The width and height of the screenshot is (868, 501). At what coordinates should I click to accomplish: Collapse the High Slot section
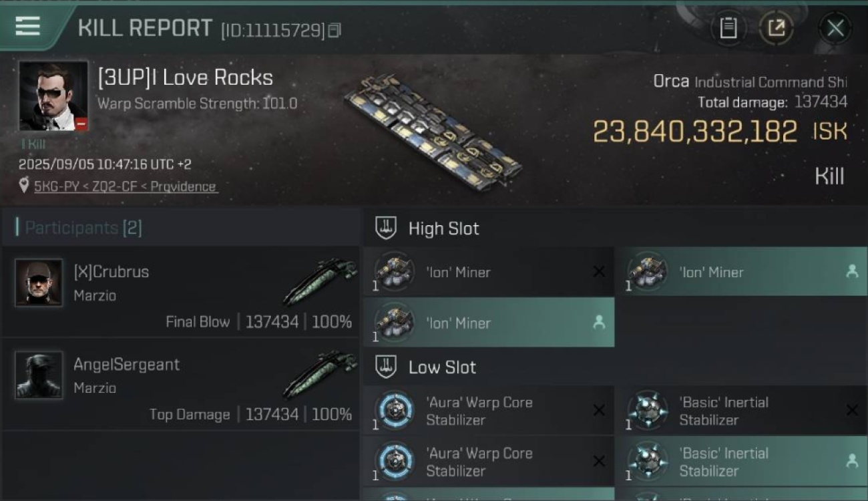click(386, 228)
